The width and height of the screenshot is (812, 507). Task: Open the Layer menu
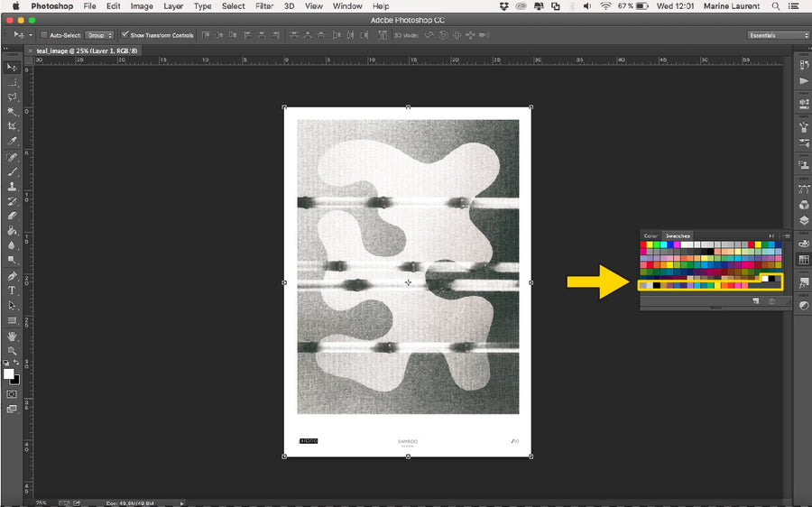(173, 6)
